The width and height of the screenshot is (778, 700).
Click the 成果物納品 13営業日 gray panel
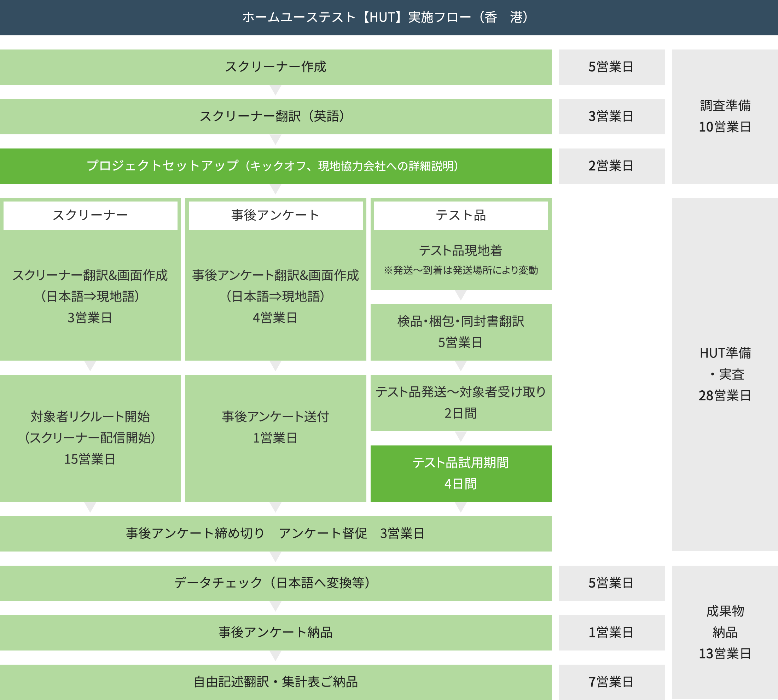coord(725,632)
